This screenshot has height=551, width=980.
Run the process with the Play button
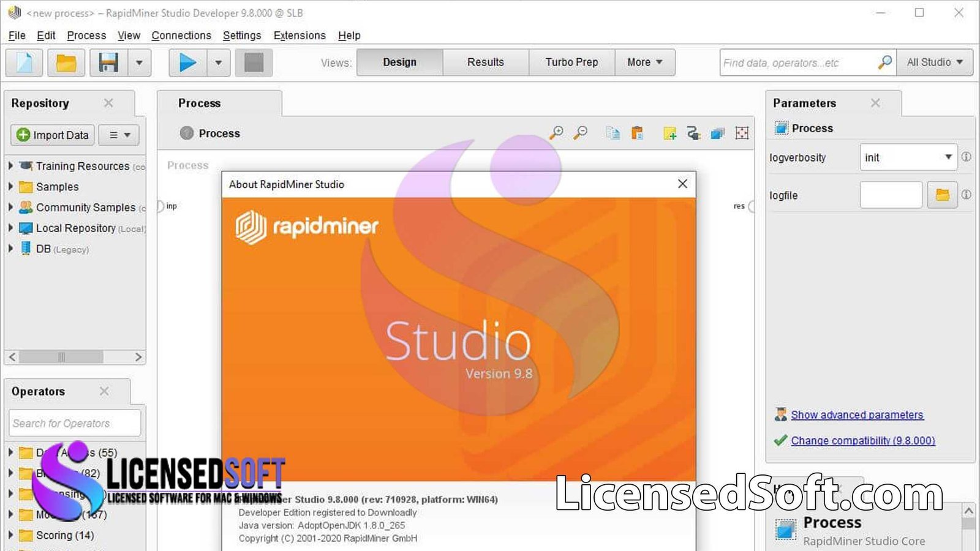coord(188,62)
